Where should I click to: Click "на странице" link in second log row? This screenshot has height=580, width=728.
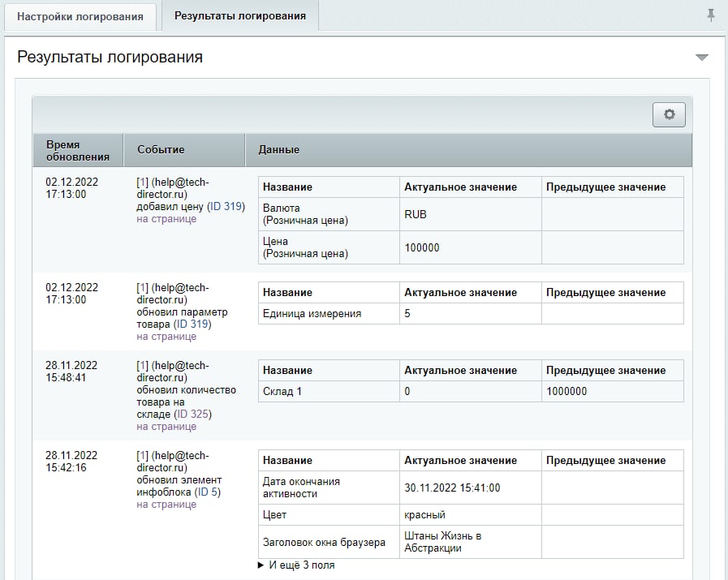[x=166, y=337]
